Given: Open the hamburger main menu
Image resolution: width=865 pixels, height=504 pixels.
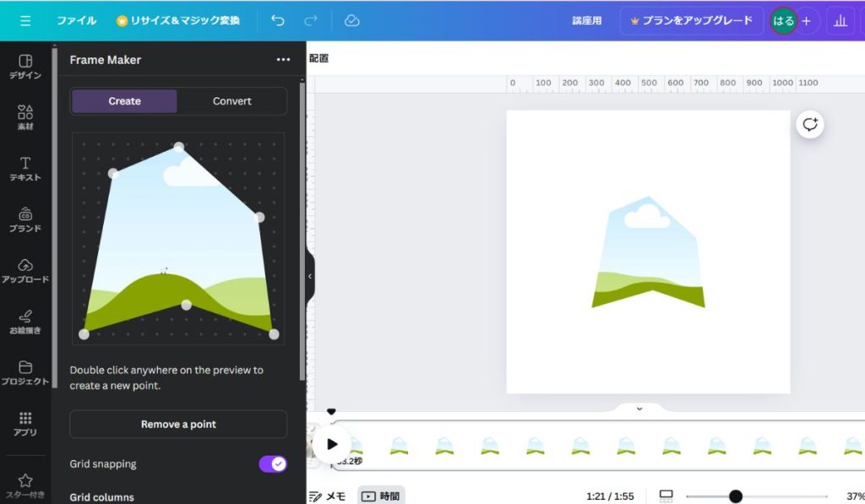Looking at the screenshot, I should pos(25,20).
